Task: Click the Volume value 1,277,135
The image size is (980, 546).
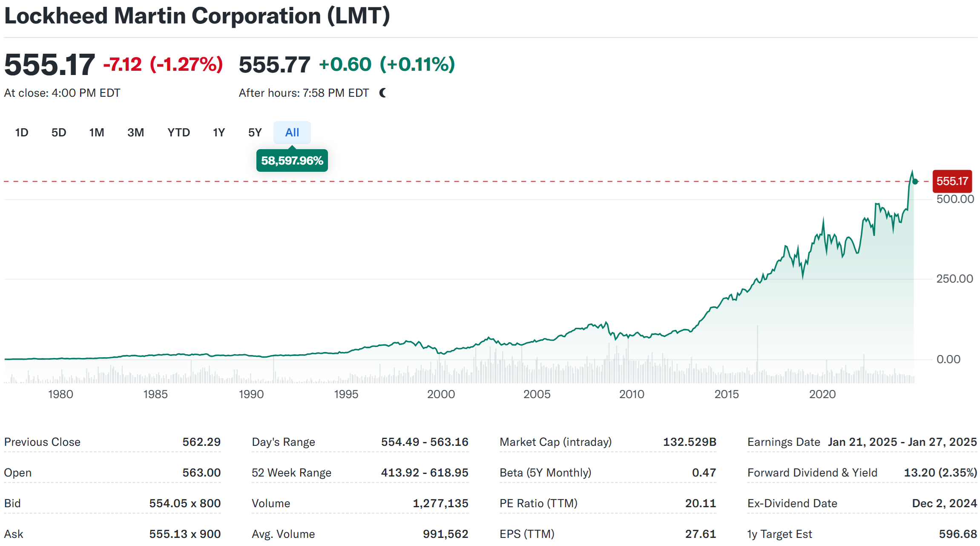Action: 440,503
